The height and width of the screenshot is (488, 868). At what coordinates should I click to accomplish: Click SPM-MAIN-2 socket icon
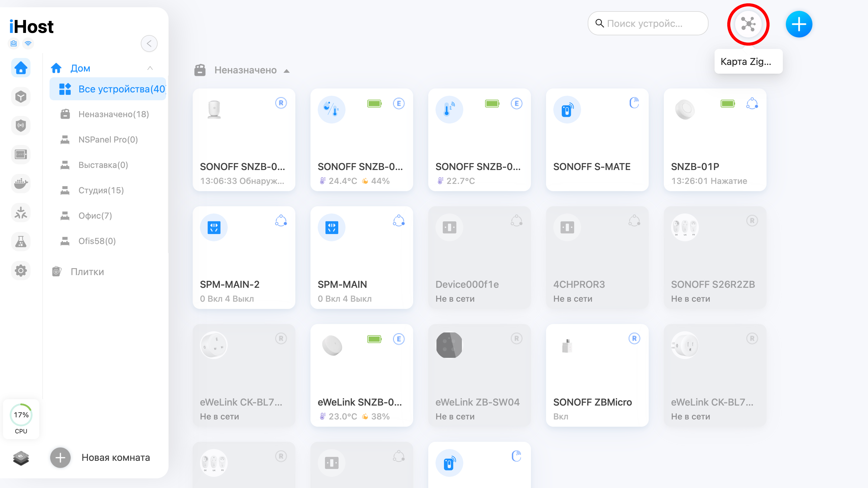click(x=214, y=227)
